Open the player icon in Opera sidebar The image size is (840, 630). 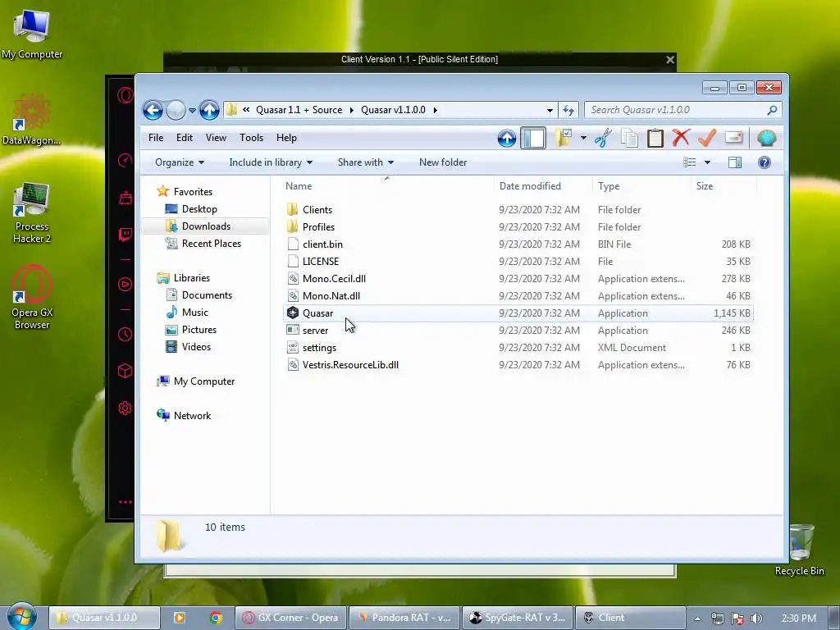click(125, 285)
